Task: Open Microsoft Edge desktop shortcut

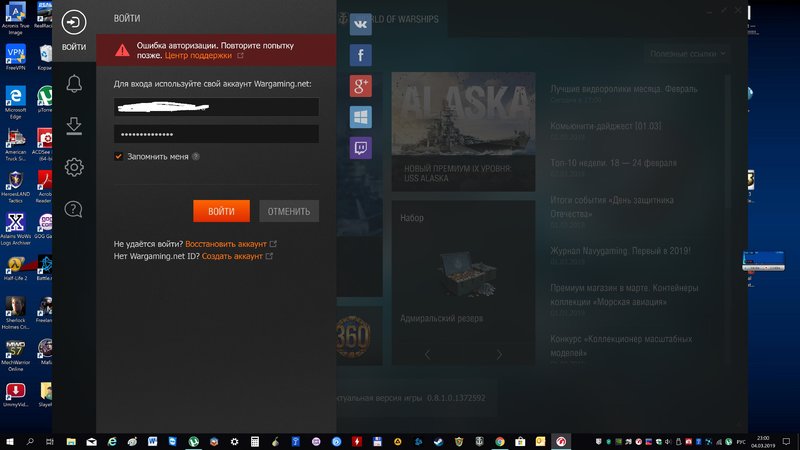Action: point(15,102)
